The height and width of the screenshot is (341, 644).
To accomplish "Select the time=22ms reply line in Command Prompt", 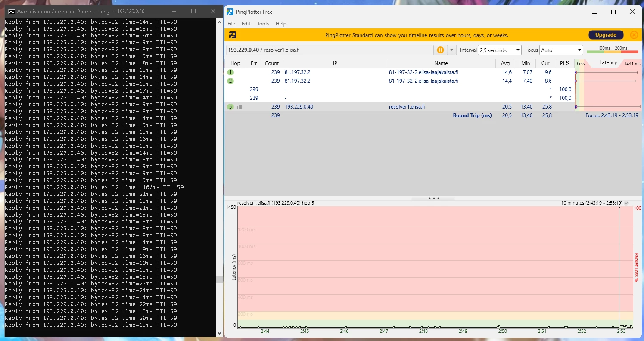I will tap(91, 304).
